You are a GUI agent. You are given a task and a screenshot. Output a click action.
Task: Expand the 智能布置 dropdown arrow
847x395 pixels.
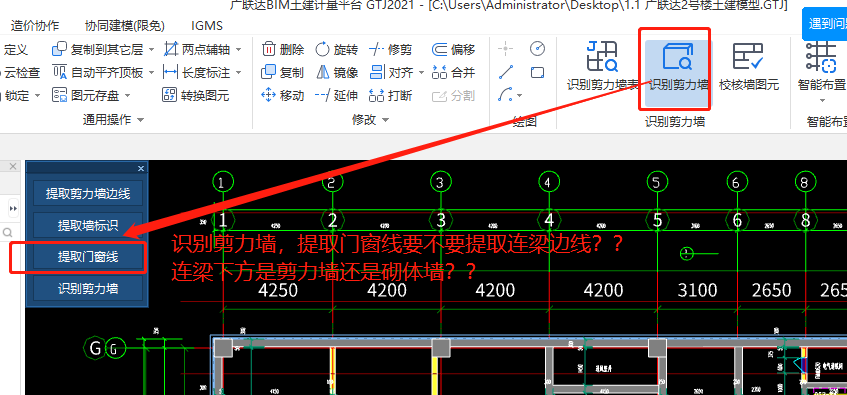tap(822, 100)
